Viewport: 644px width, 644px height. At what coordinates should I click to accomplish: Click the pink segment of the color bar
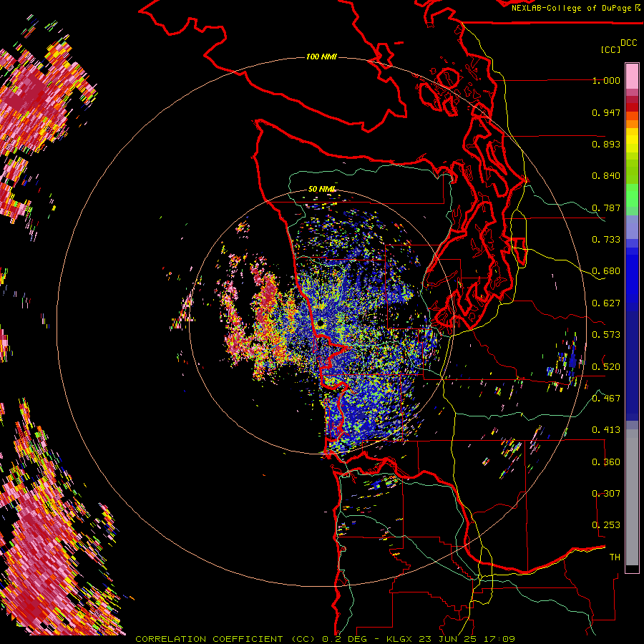pos(632,76)
